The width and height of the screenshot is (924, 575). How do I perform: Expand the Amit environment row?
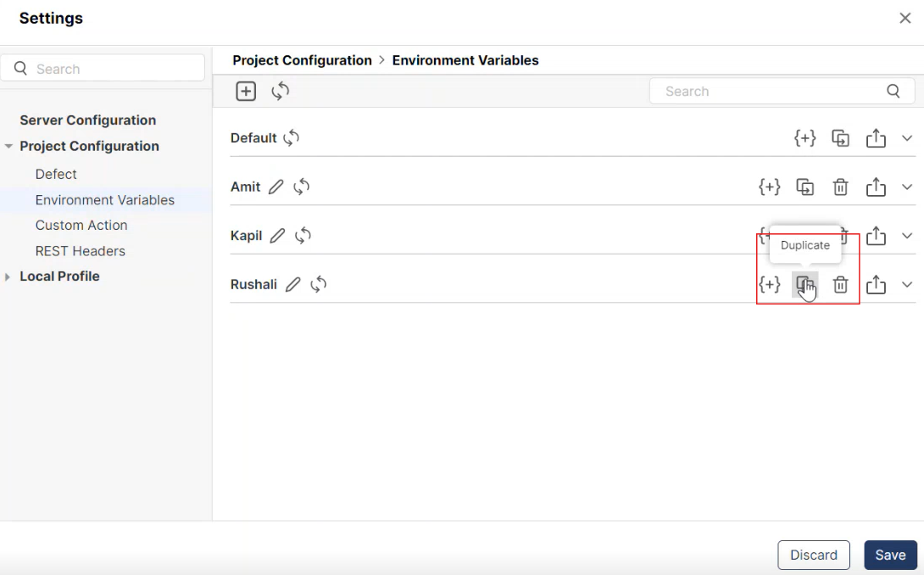[x=907, y=187]
